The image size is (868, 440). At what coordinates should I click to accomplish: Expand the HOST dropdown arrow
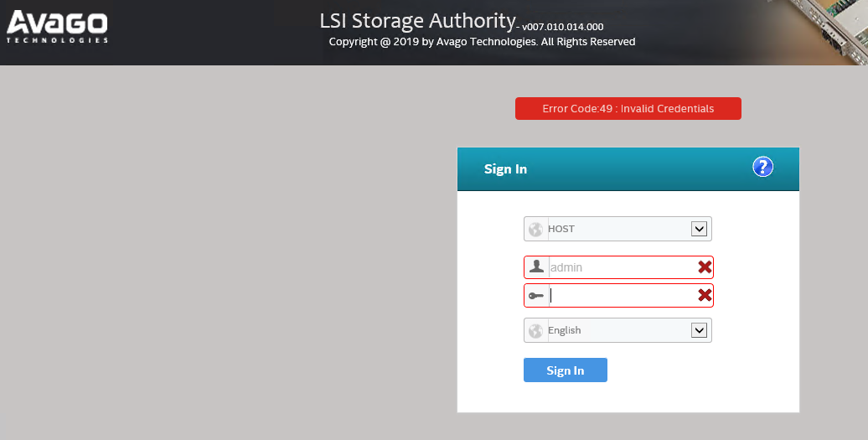(x=699, y=229)
